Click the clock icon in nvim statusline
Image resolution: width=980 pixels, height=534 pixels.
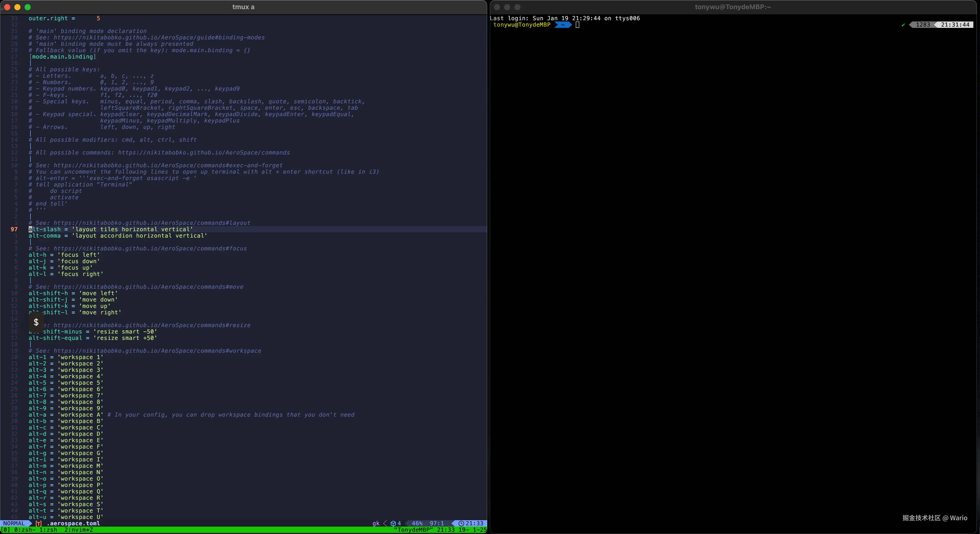pos(461,523)
